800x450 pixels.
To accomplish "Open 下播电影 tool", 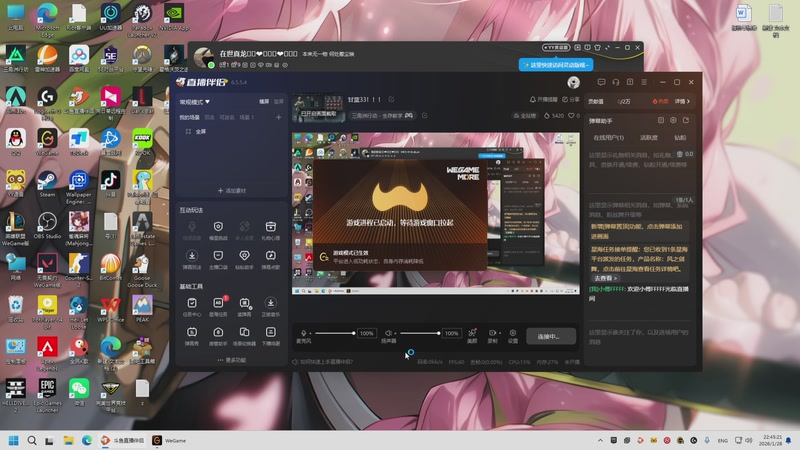I will [x=270, y=336].
